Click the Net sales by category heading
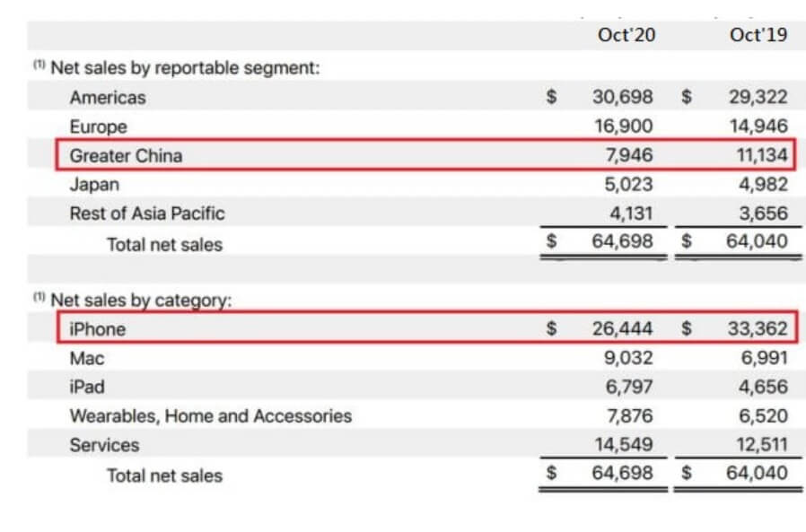This screenshot has height=532, width=806. pos(141,300)
